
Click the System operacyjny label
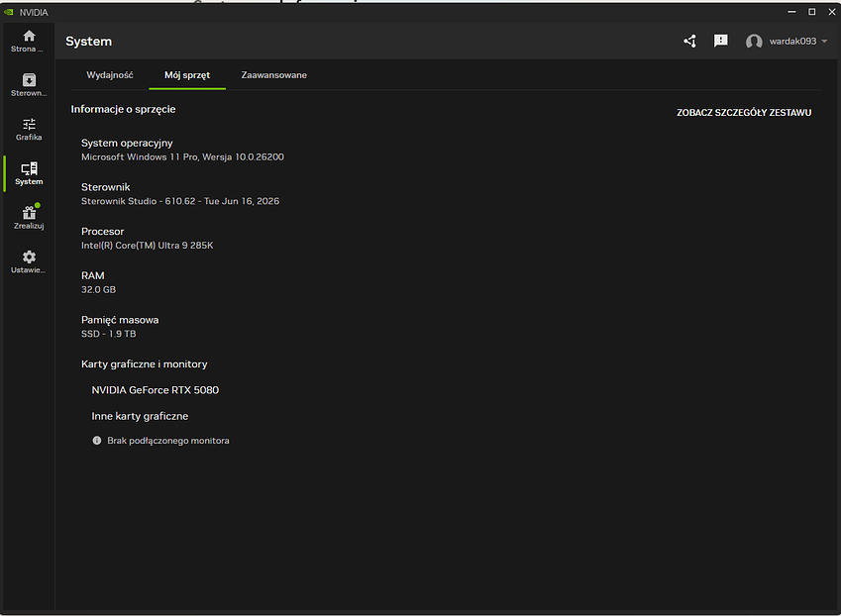[x=127, y=144]
